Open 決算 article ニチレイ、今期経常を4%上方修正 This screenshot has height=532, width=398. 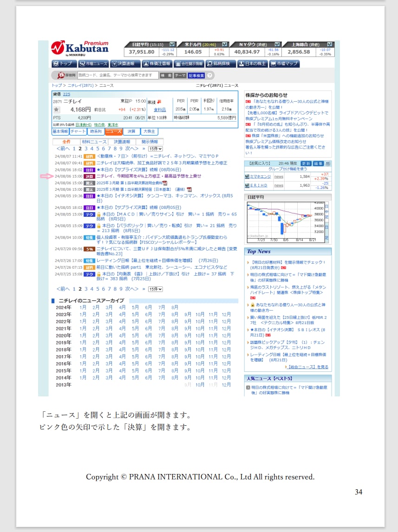[x=149, y=176]
